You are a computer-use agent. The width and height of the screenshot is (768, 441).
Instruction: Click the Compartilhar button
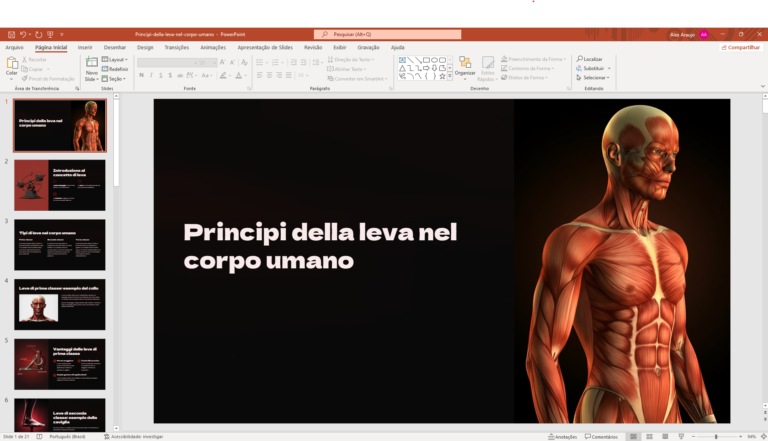pyautogui.click(x=740, y=47)
